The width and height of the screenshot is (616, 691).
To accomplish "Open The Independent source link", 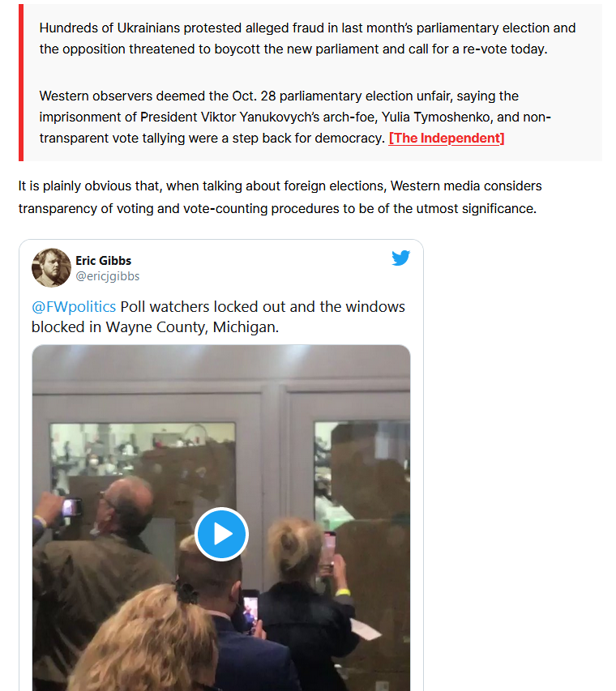I will pyautogui.click(x=447, y=139).
